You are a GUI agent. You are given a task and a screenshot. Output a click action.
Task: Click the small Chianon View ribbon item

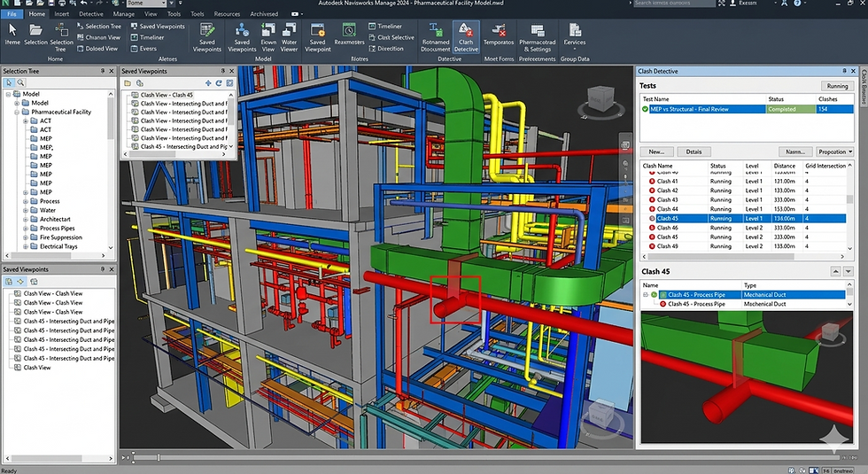[98, 37]
